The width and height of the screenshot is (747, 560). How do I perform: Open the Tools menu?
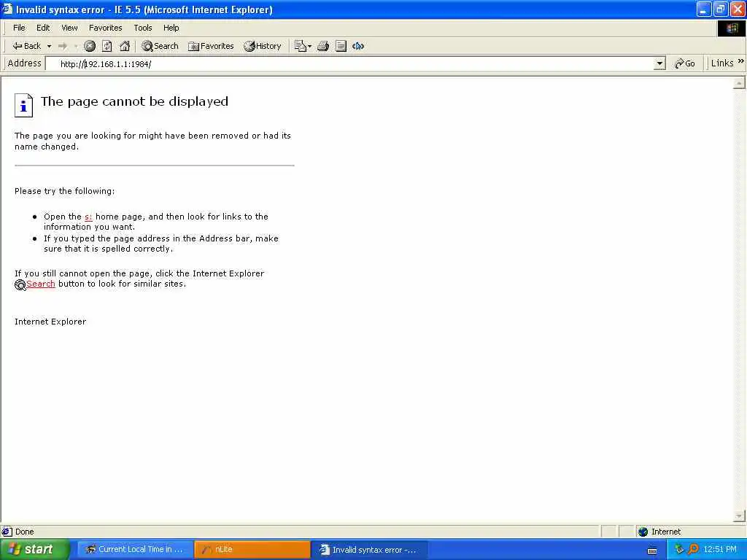point(142,28)
